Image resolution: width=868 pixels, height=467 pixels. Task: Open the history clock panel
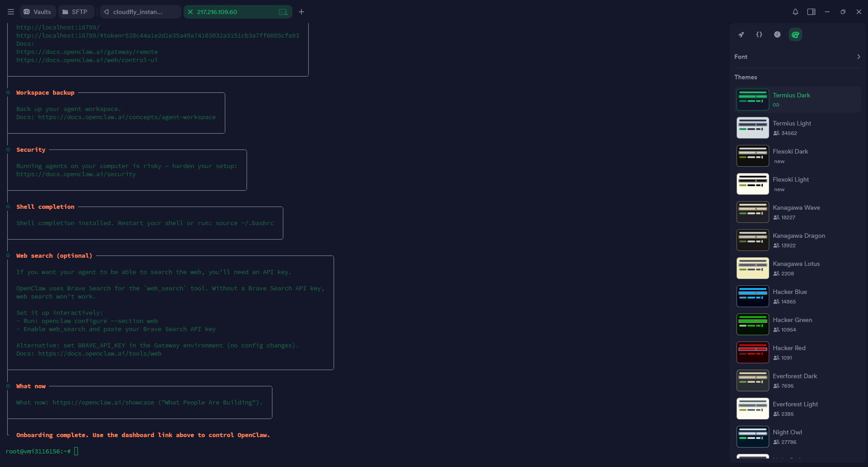[777, 34]
